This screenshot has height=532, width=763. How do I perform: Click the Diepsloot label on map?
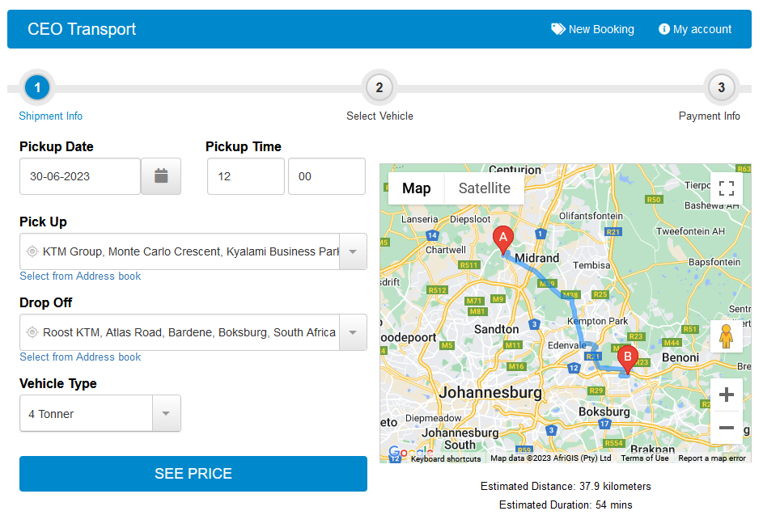470,219
